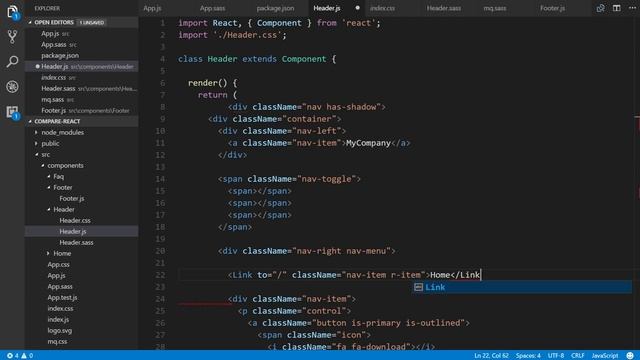Open App.sass in Open Editors list

point(82,44)
